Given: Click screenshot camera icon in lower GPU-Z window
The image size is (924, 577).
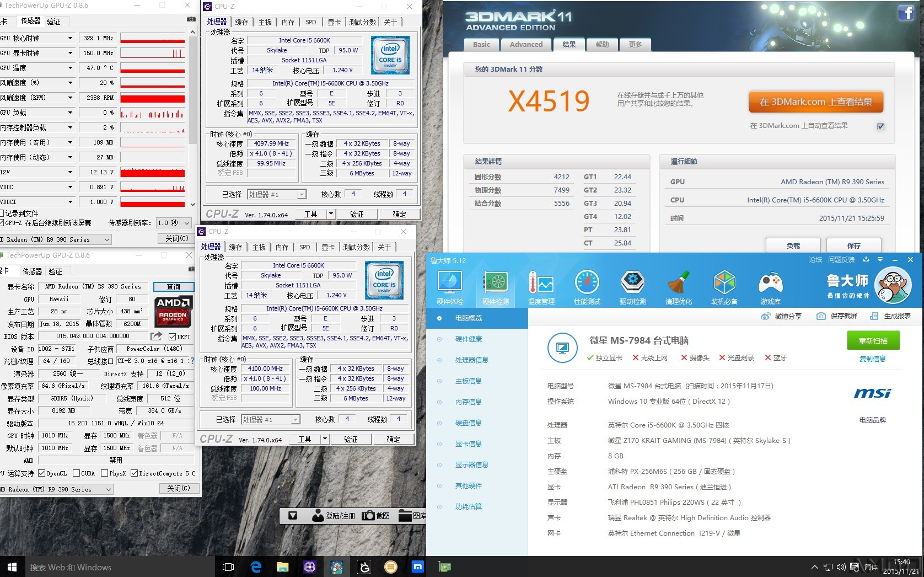Looking at the screenshot, I should pos(191,269).
